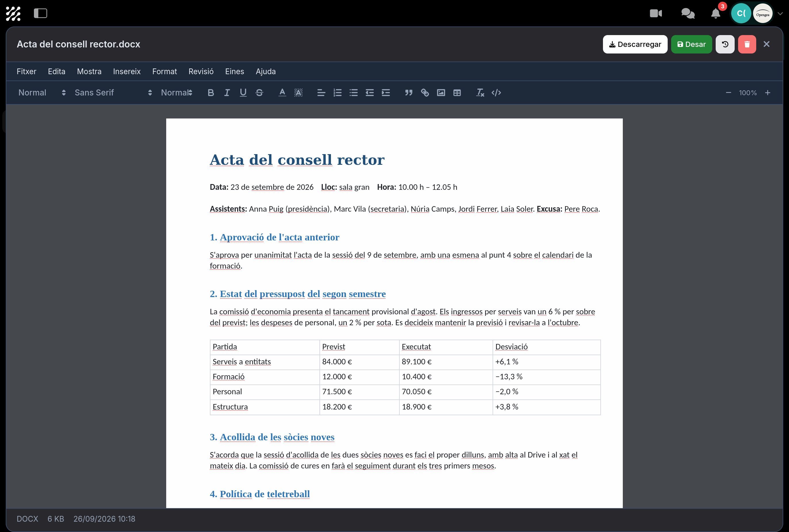This screenshot has height=532, width=789.
Task: Open the Insereix menu
Action: click(x=127, y=71)
